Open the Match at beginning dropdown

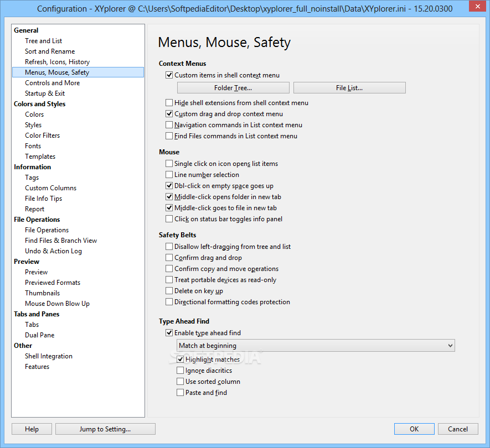click(316, 346)
